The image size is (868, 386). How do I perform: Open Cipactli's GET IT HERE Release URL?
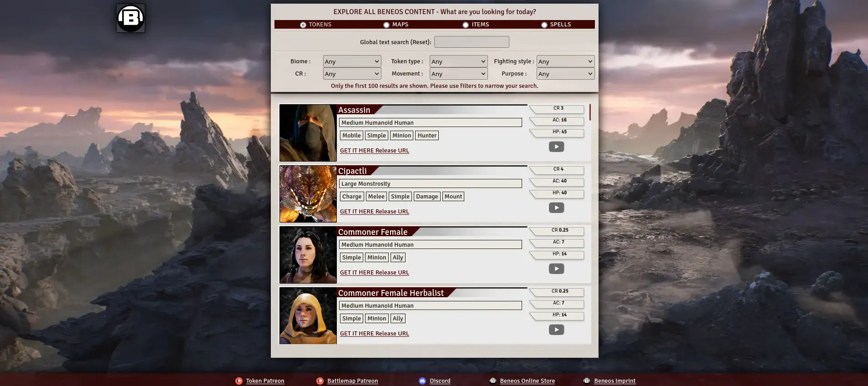point(375,212)
